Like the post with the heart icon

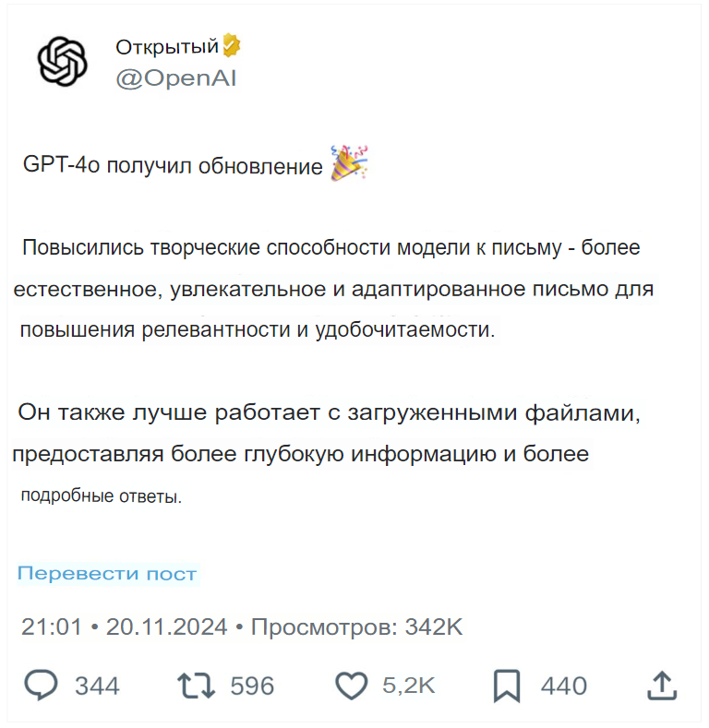click(351, 686)
